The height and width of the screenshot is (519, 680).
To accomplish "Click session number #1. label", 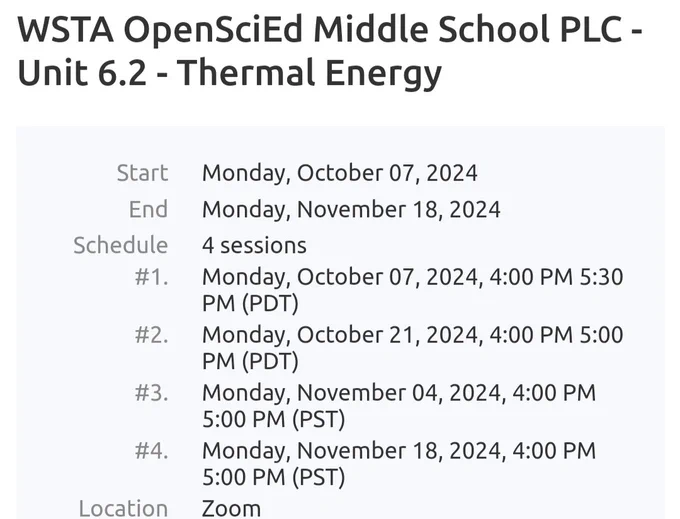I will (x=151, y=277).
